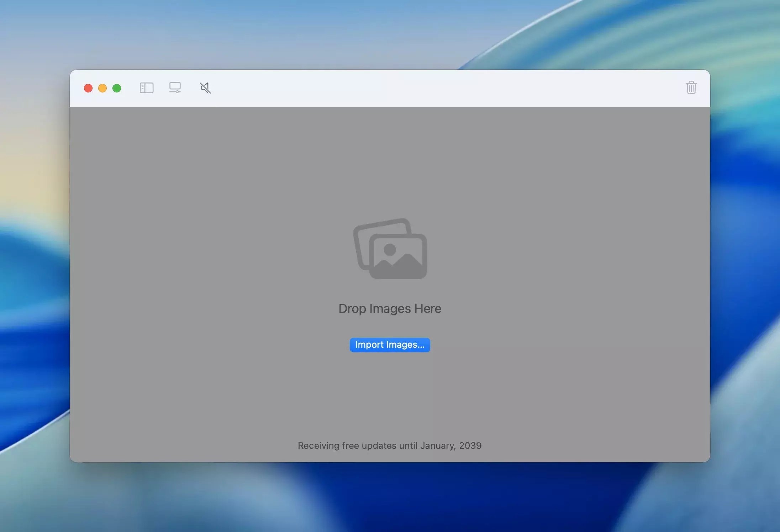This screenshot has width=780, height=532.
Task: Close the window with the red button
Action: [x=88, y=88]
